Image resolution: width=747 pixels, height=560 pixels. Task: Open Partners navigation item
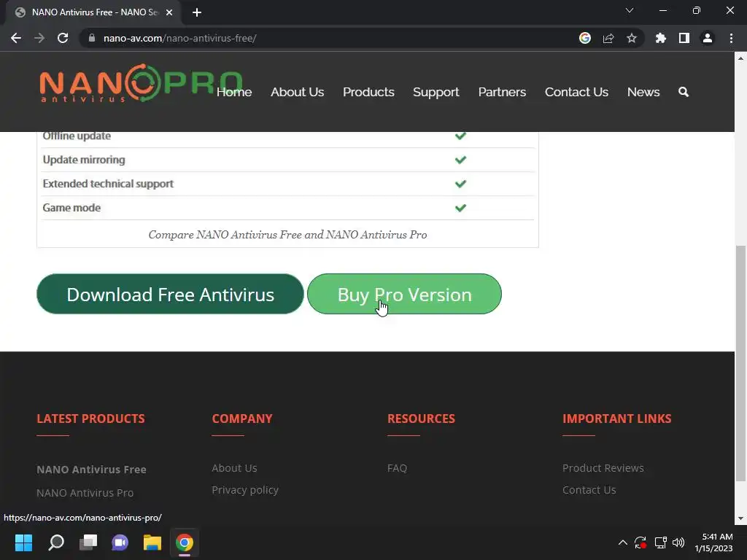502,92
